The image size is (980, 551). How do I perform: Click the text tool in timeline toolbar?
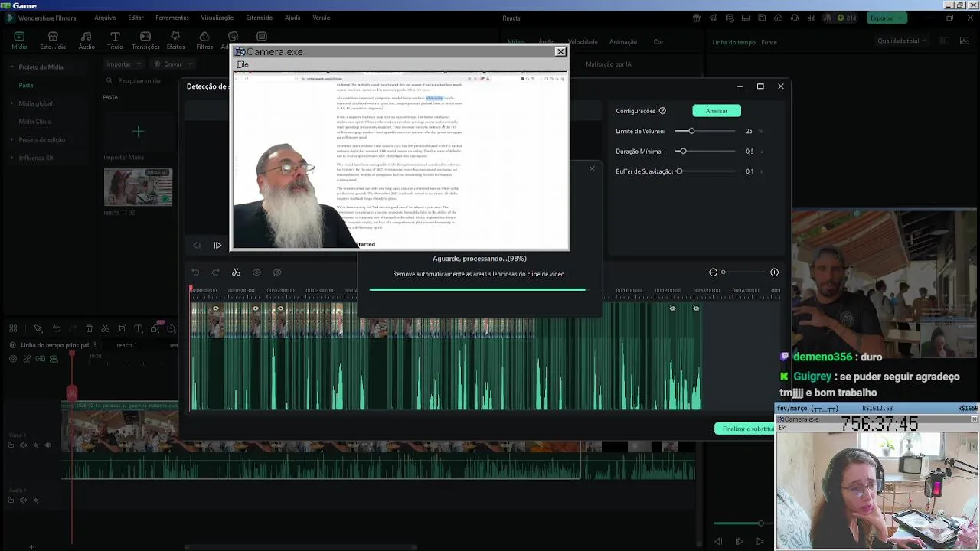coord(138,329)
